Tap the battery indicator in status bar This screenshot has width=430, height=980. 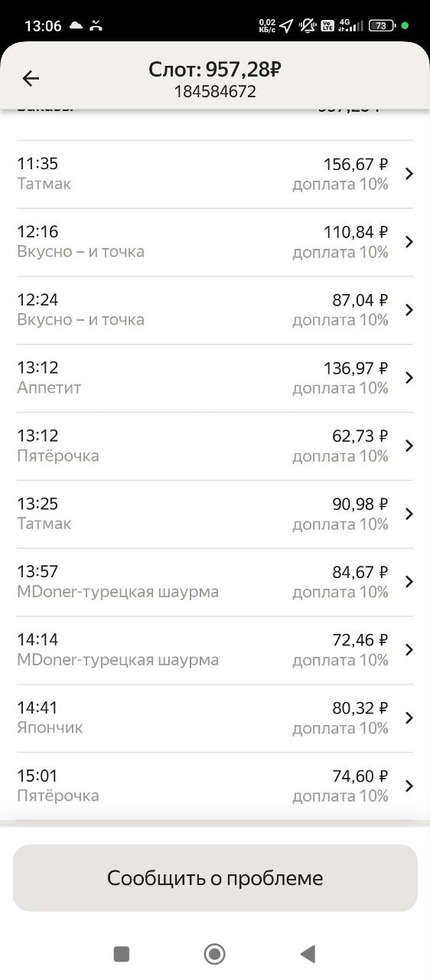click(x=382, y=25)
